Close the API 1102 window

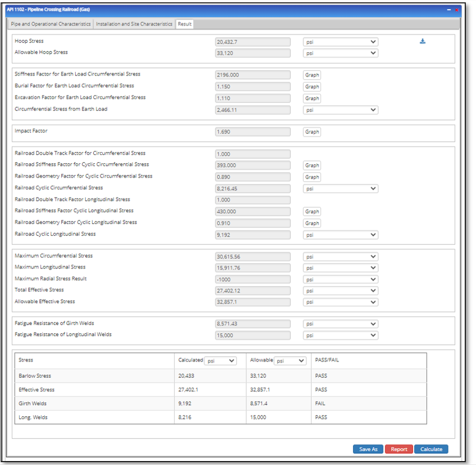pyautogui.click(x=457, y=10)
